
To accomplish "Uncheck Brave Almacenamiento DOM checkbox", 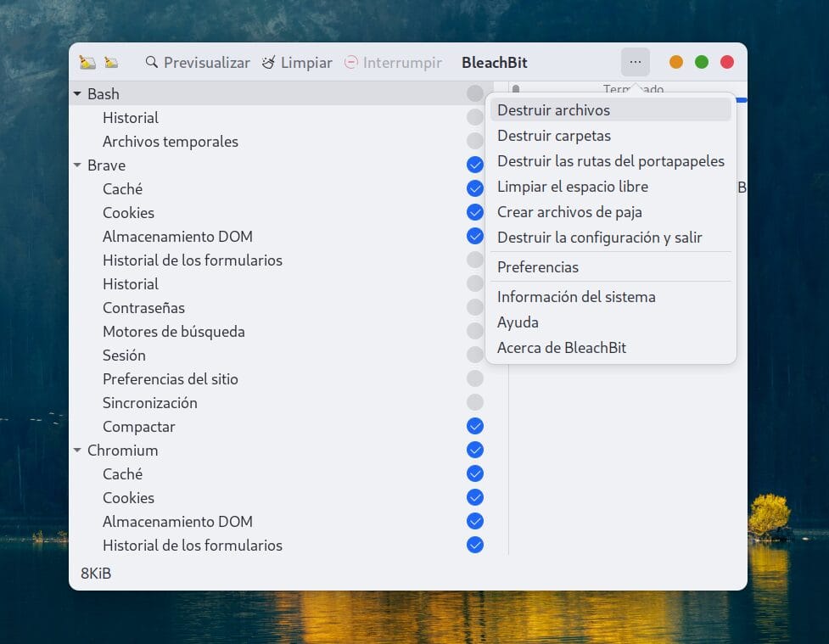I will [x=475, y=236].
